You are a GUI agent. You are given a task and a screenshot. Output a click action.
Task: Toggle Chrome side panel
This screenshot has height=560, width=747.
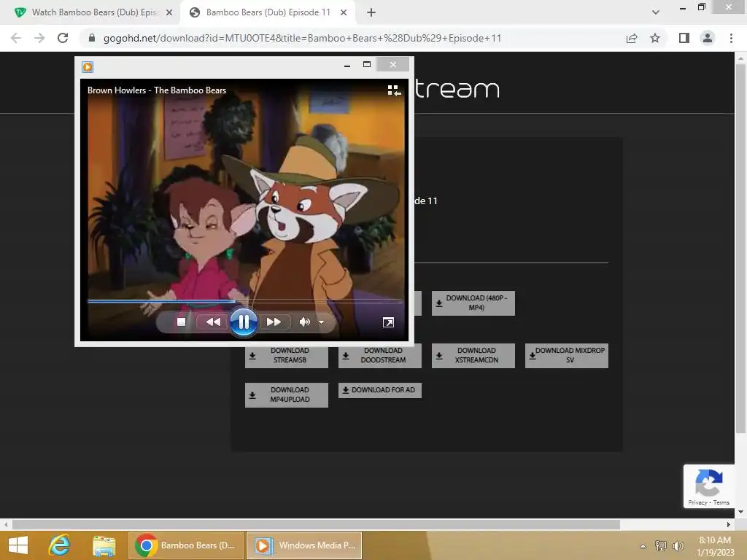[684, 38]
